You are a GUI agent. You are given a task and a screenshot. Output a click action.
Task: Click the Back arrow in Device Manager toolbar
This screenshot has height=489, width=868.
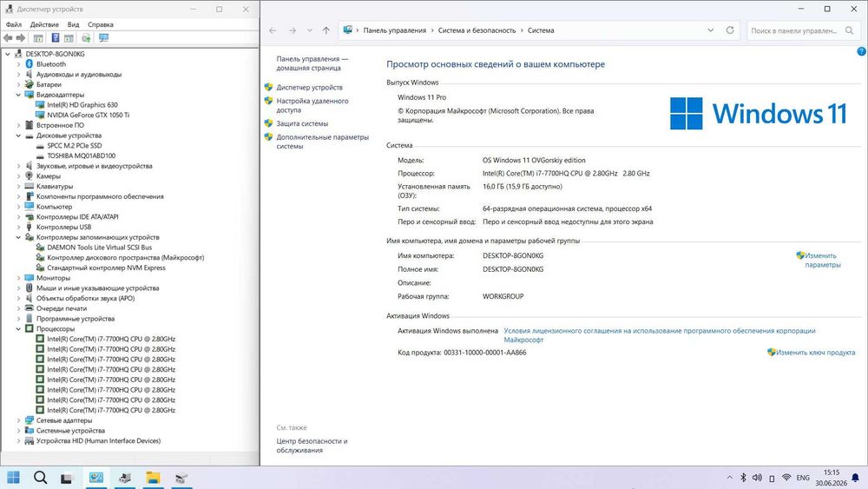click(8, 38)
